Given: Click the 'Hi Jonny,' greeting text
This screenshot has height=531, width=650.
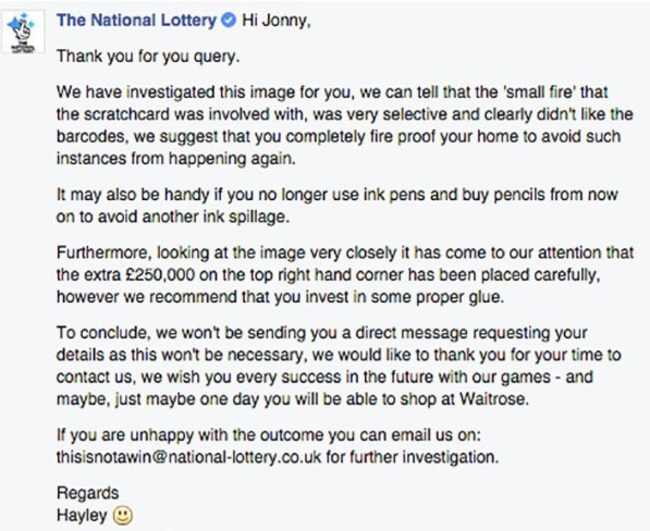Looking at the screenshot, I should [x=276, y=20].
